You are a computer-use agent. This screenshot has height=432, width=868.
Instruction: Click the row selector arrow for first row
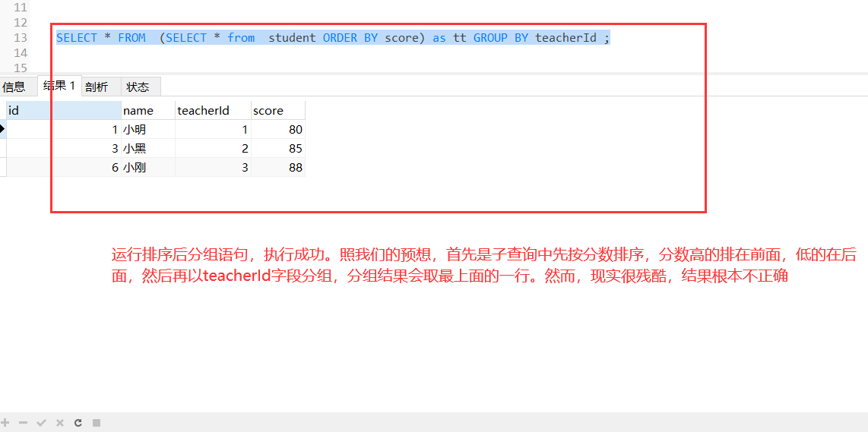pos(3,129)
